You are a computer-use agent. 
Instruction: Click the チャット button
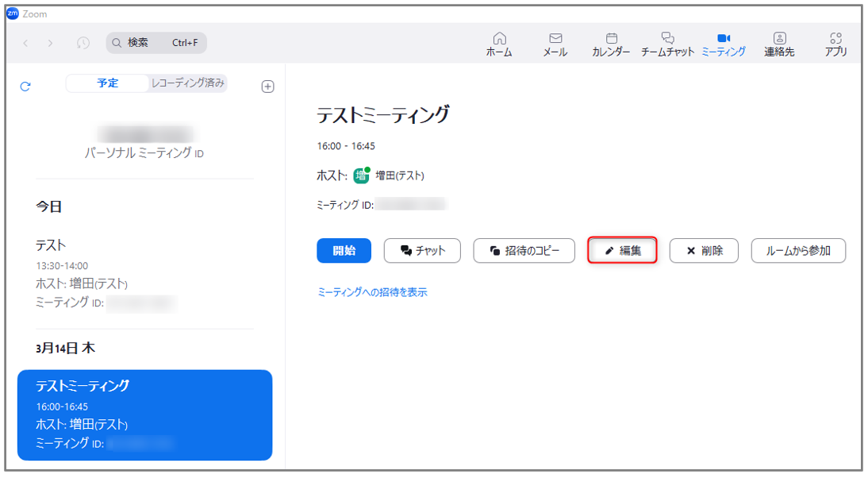[422, 250]
